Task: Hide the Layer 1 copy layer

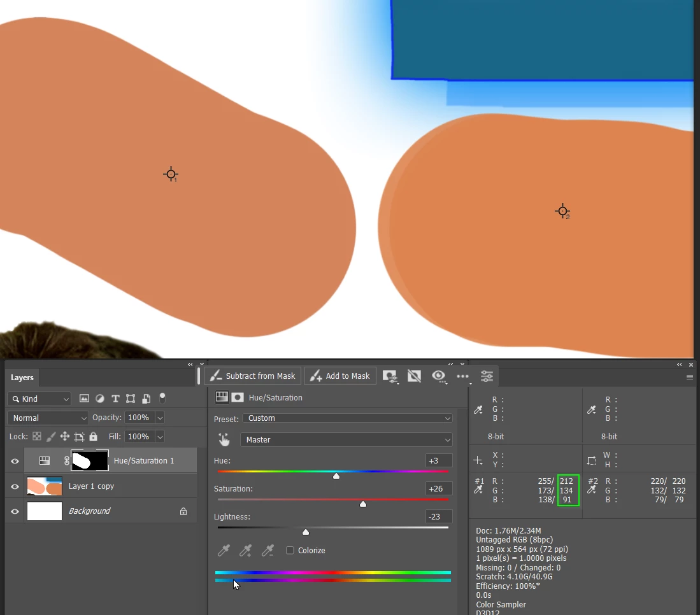Action: (15, 486)
